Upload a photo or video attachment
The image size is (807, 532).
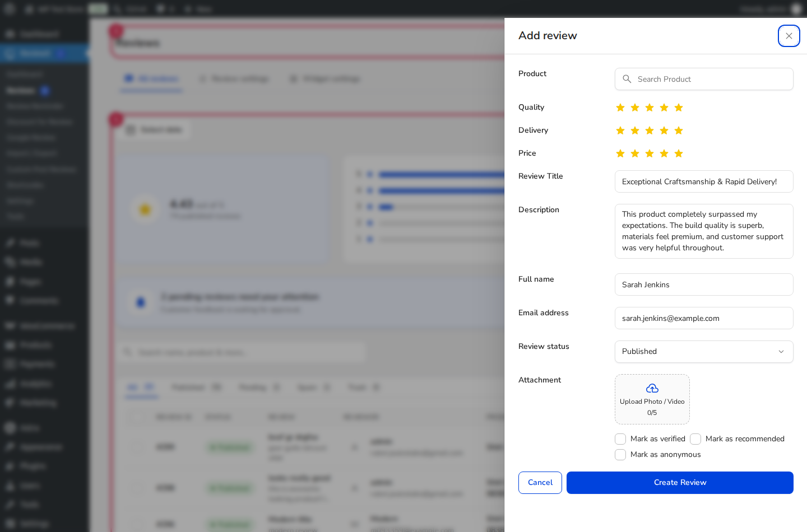(x=652, y=399)
